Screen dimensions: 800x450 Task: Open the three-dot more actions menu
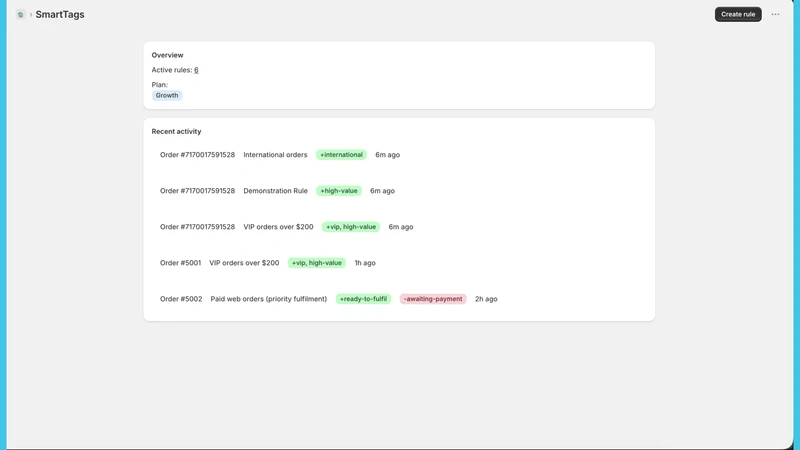[x=775, y=14]
